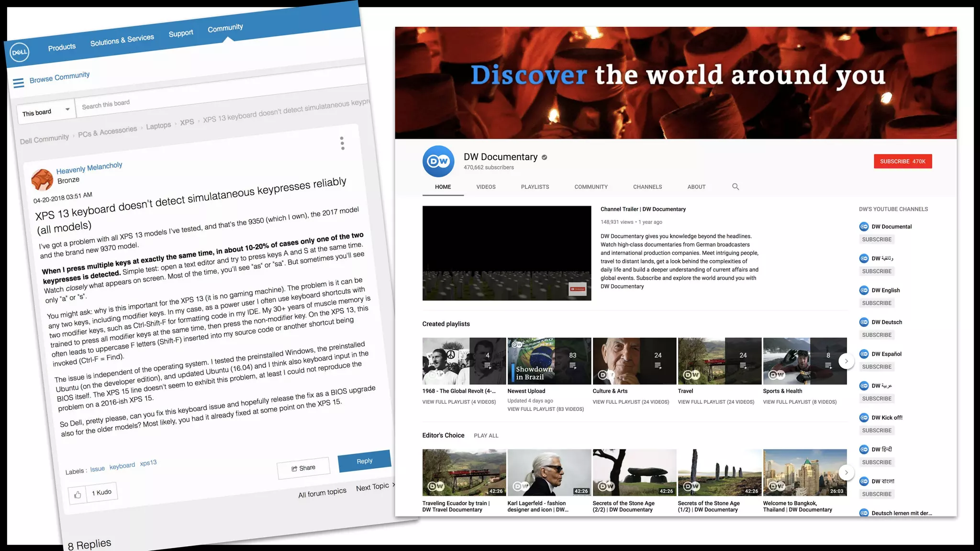Share the forum post
The width and height of the screenshot is (980, 551).
point(303,468)
